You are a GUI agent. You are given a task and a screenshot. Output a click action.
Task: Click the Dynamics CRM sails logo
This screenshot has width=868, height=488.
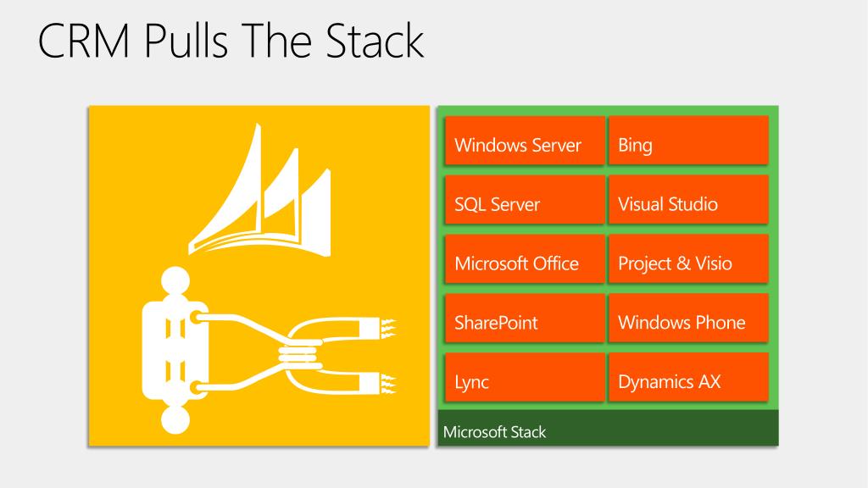tap(259, 191)
